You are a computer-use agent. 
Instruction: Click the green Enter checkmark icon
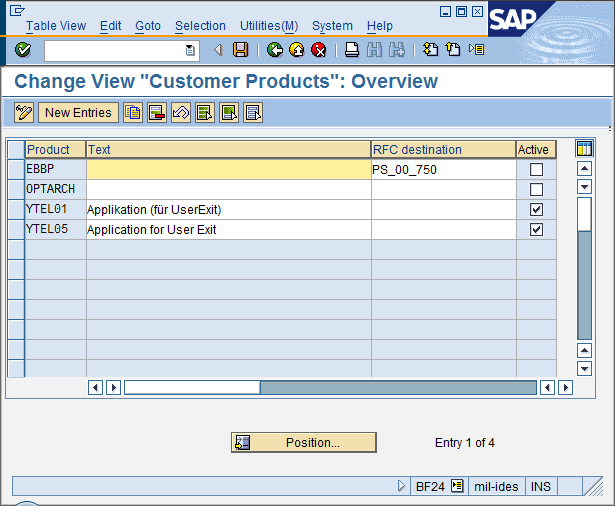(23, 50)
